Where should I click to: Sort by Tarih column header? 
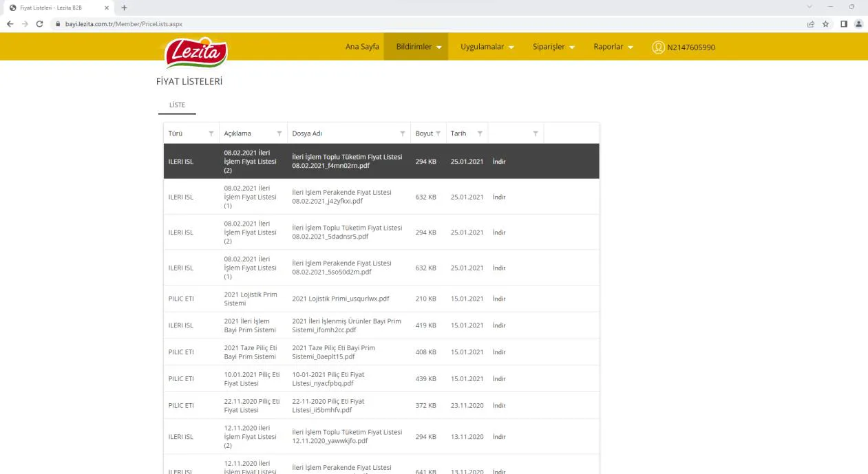point(458,133)
